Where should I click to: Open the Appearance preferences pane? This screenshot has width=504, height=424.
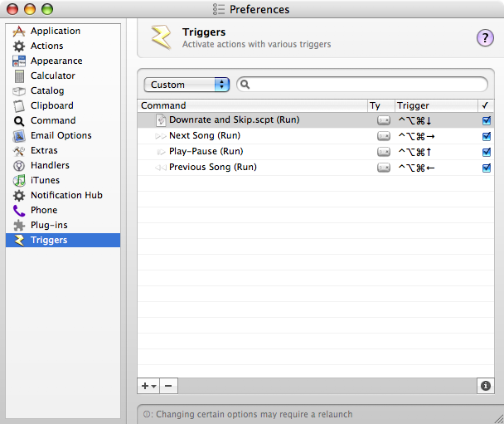[56, 61]
